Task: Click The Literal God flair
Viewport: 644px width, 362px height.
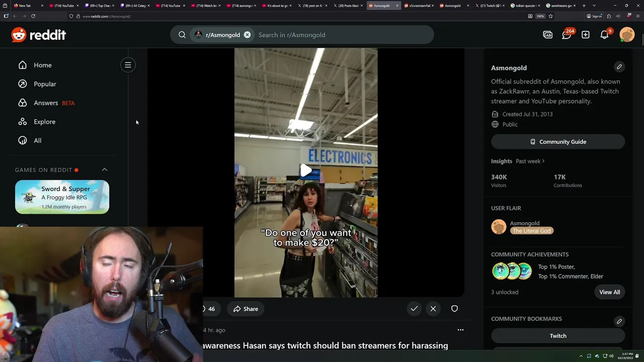Action: point(531,231)
